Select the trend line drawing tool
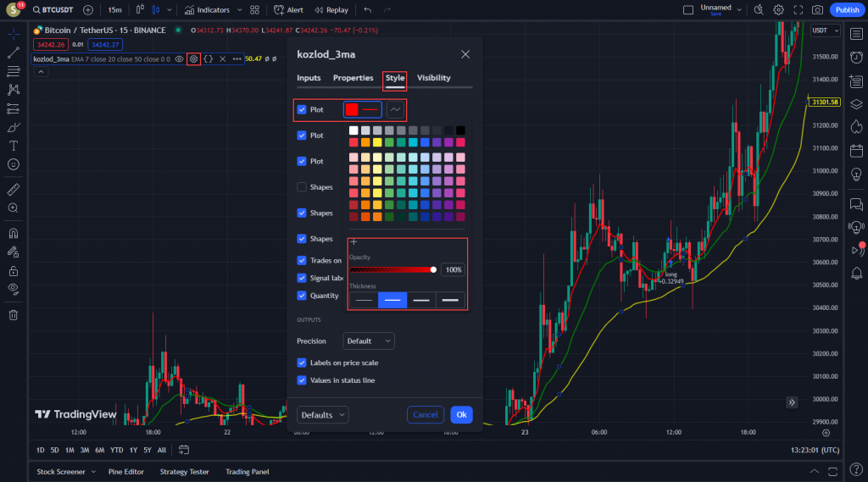Viewport: 868px width, 482px height. 14,53
